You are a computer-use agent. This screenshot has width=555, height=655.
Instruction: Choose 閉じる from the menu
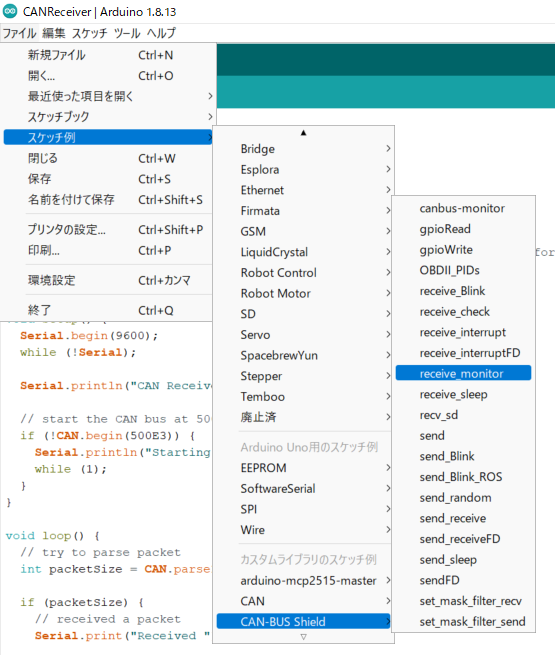[108, 158]
